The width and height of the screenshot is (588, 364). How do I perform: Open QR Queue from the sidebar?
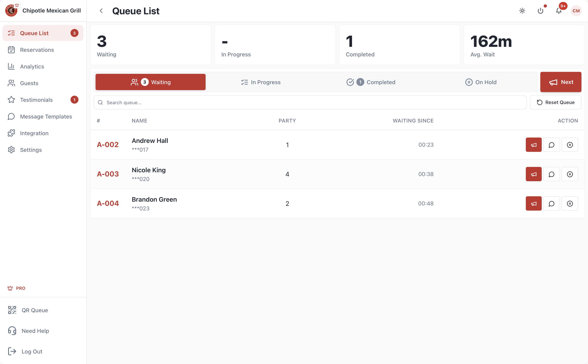click(x=35, y=310)
